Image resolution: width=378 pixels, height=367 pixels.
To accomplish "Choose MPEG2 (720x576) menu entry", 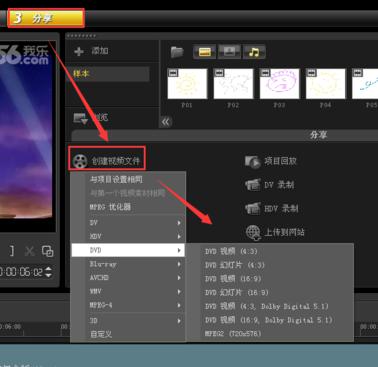I will click(233, 334).
